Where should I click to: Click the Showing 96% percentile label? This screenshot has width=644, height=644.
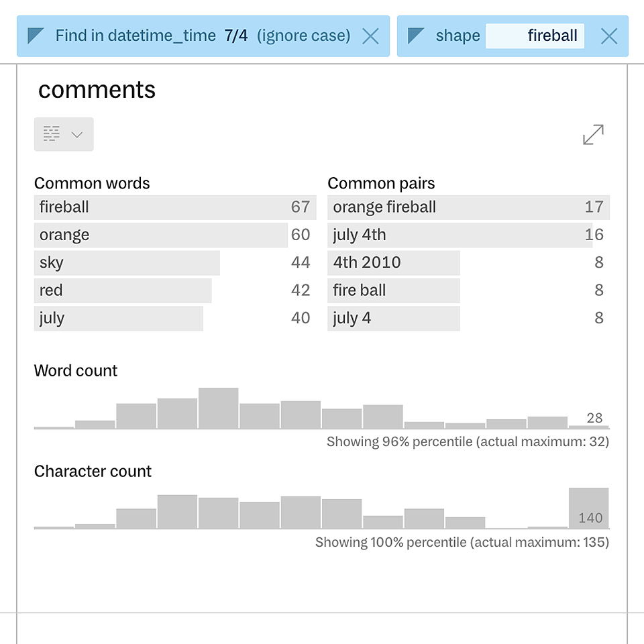click(x=468, y=441)
